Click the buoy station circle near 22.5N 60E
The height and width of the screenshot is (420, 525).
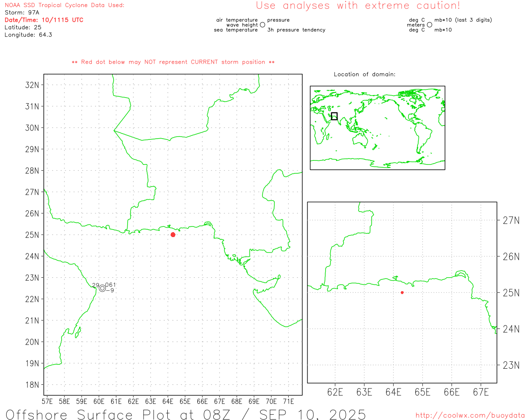tap(103, 288)
